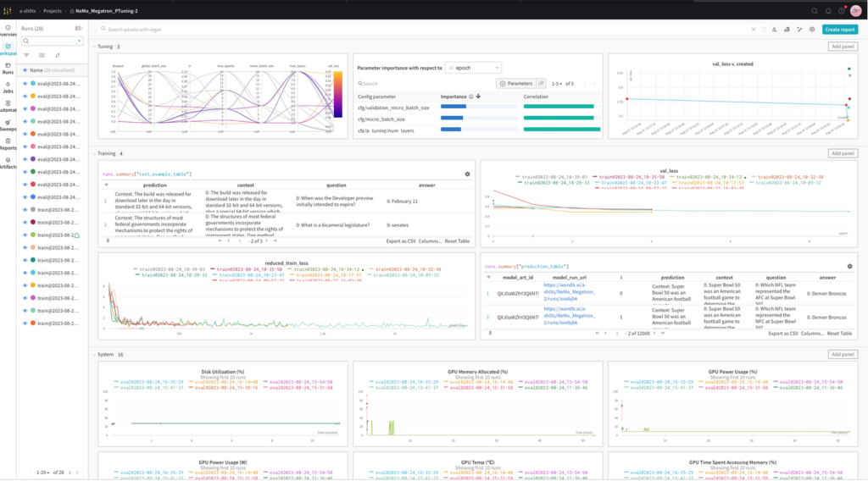
Task: Go to next page of the runs list
Action: pos(77,473)
